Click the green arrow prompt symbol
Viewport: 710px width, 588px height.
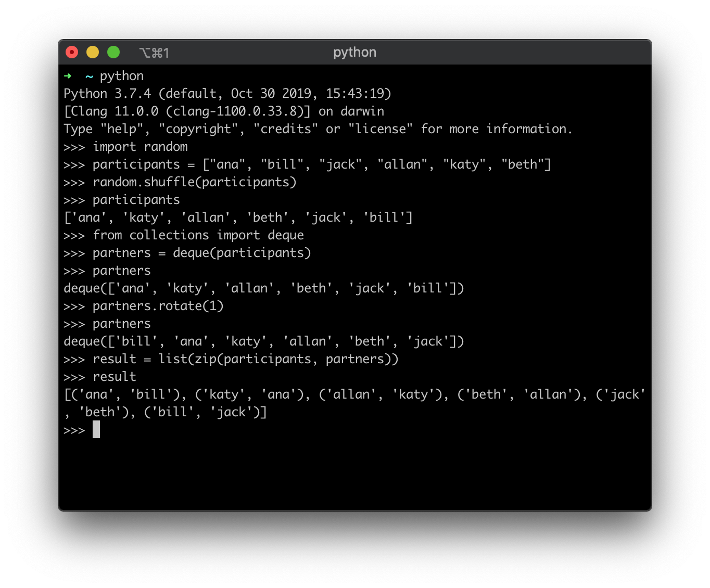pos(68,76)
